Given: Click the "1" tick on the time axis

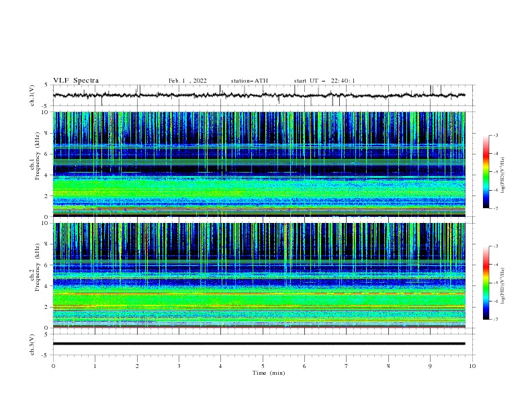Looking at the screenshot, I should [x=95, y=366].
